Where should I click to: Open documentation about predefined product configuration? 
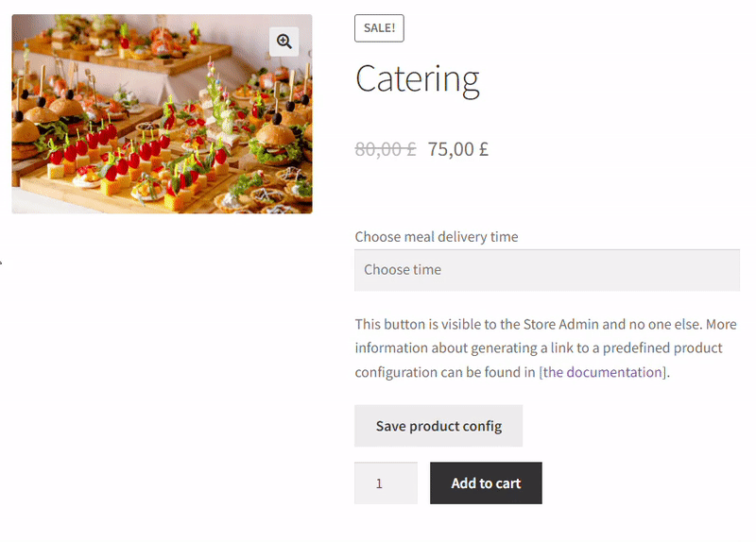[x=602, y=372]
